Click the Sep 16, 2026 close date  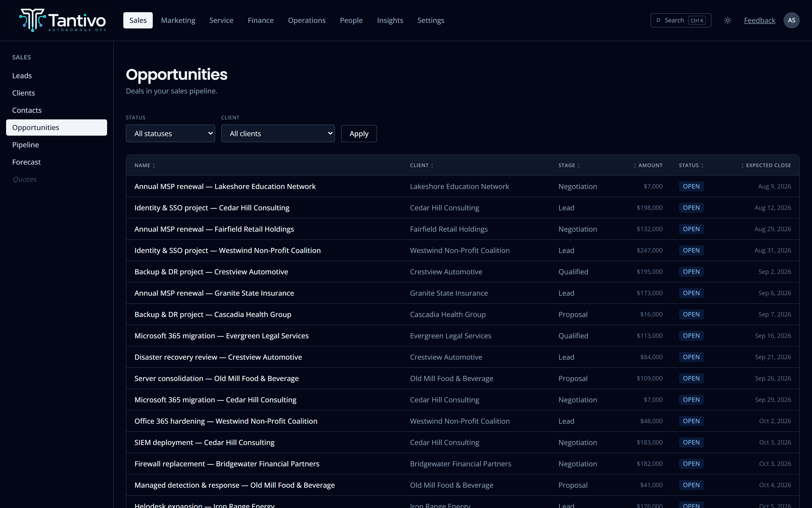[773, 336]
